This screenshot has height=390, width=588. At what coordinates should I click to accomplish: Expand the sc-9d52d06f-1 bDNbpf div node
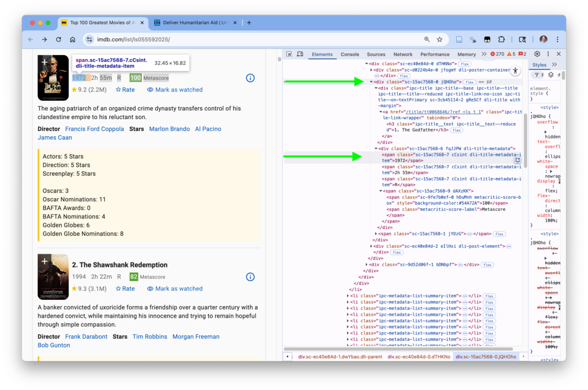[367, 265]
